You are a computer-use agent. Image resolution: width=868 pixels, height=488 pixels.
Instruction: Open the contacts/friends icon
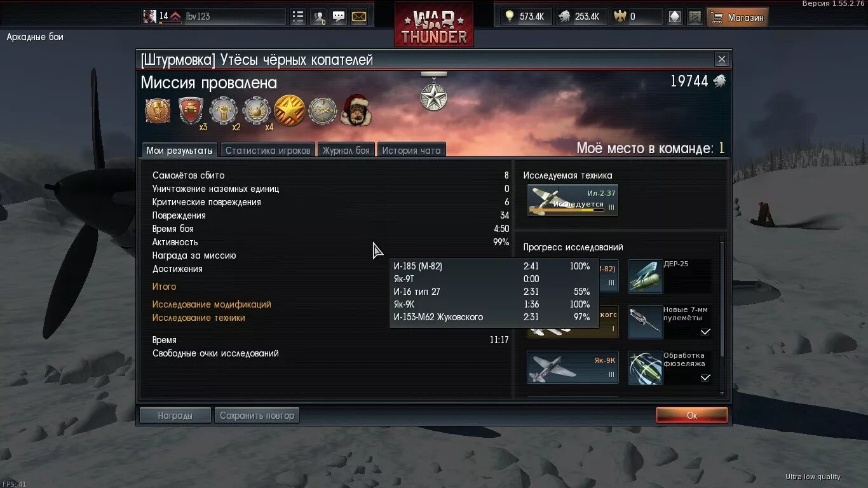click(x=318, y=17)
